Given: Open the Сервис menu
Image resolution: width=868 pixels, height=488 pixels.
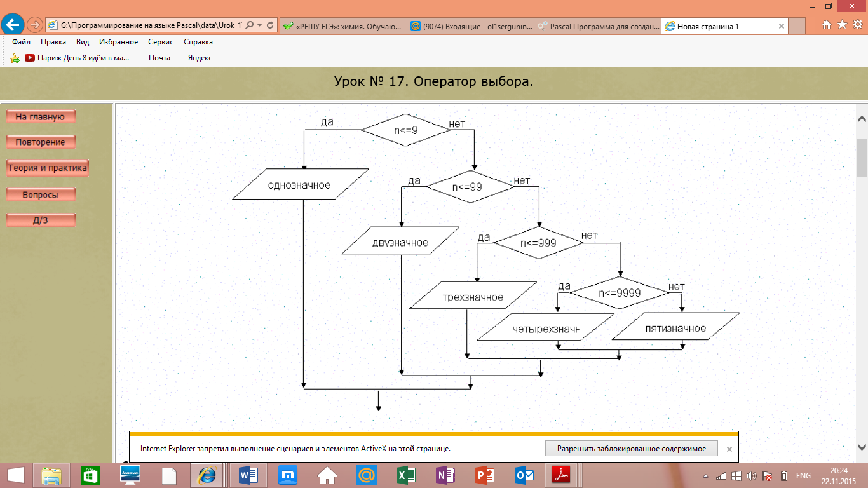Looking at the screenshot, I should pos(161,42).
